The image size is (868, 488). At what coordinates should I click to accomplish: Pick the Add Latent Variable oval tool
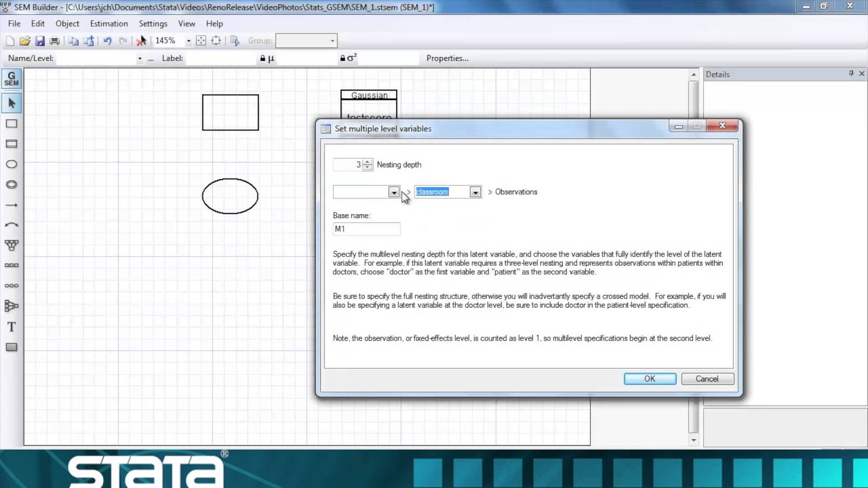coord(12,164)
